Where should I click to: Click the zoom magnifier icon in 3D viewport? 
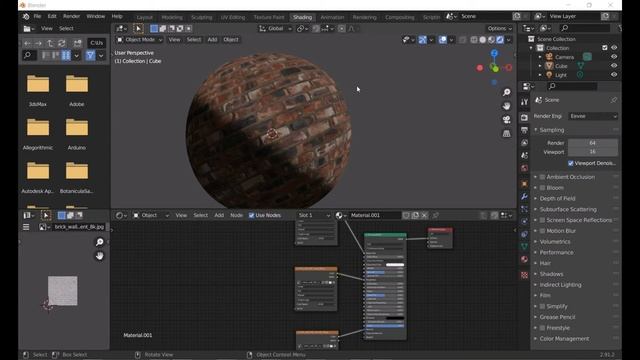507,92
